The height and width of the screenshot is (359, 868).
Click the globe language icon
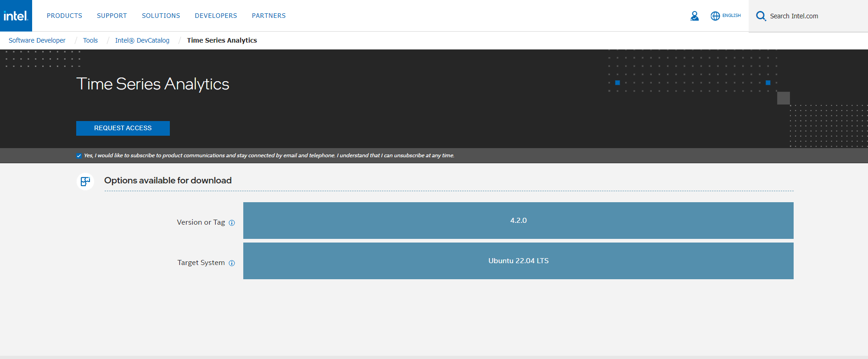click(x=715, y=16)
